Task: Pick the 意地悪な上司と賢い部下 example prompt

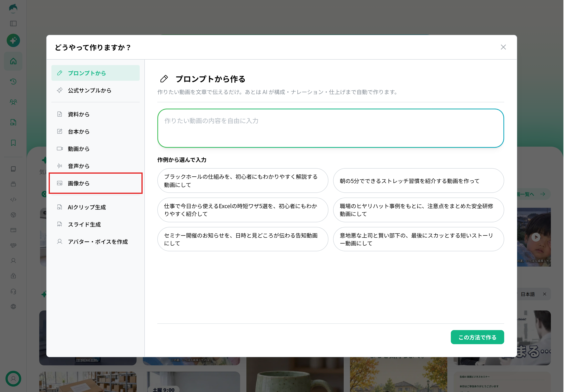Action: point(418,239)
